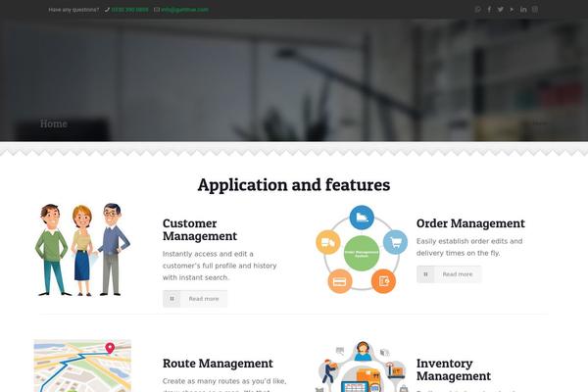Open the Instagram social icon
Viewport: 588px width, 392px height.
click(x=535, y=10)
